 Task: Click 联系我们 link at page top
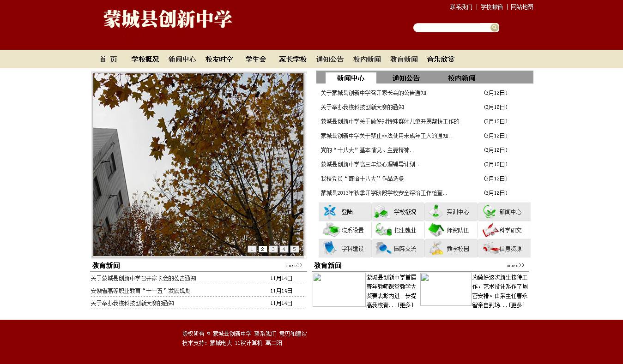click(461, 7)
